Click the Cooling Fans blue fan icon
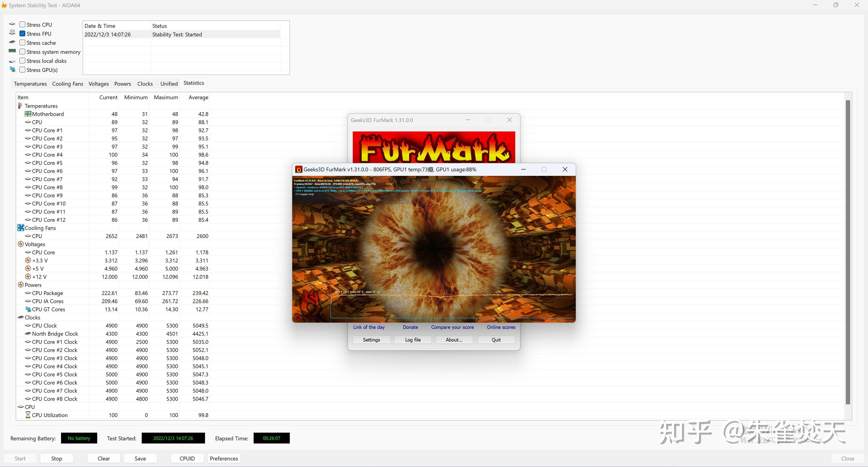 coord(21,228)
